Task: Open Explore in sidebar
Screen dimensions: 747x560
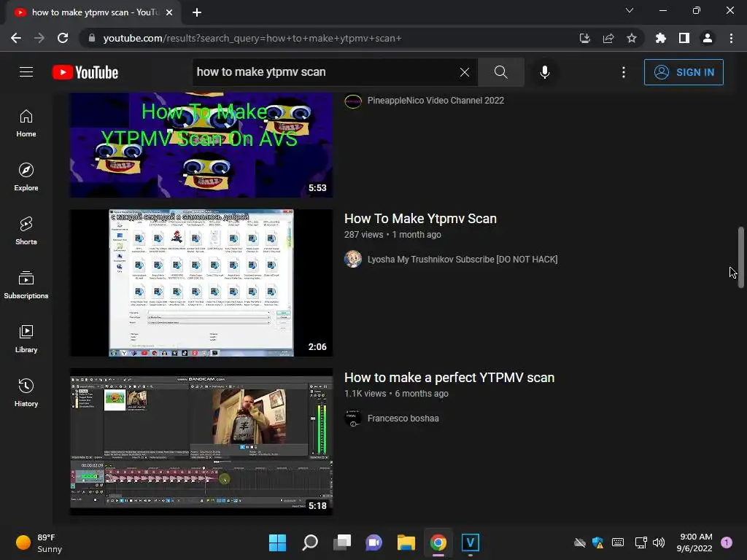Action: [26, 177]
